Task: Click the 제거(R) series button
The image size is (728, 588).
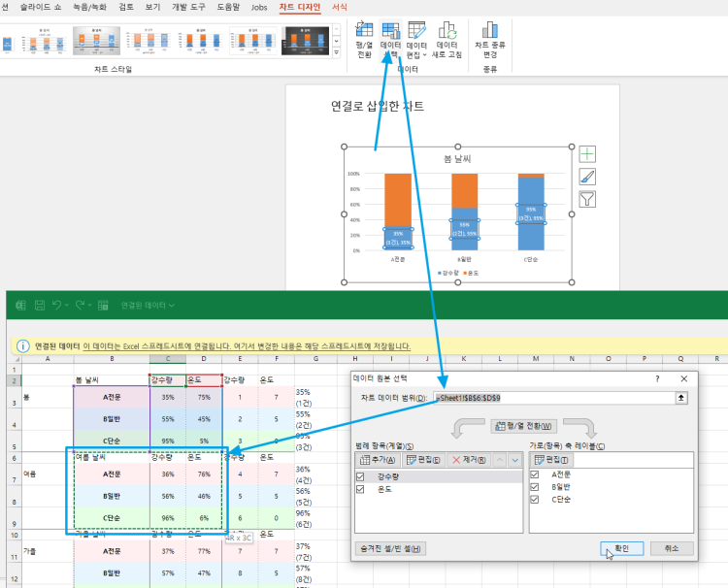Action: [469, 460]
